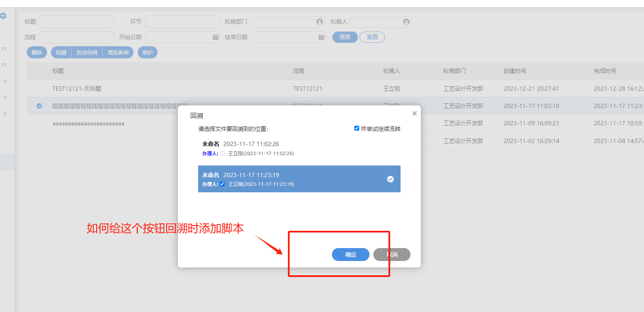
Task: Click the 删除 delete button
Action: click(37, 52)
